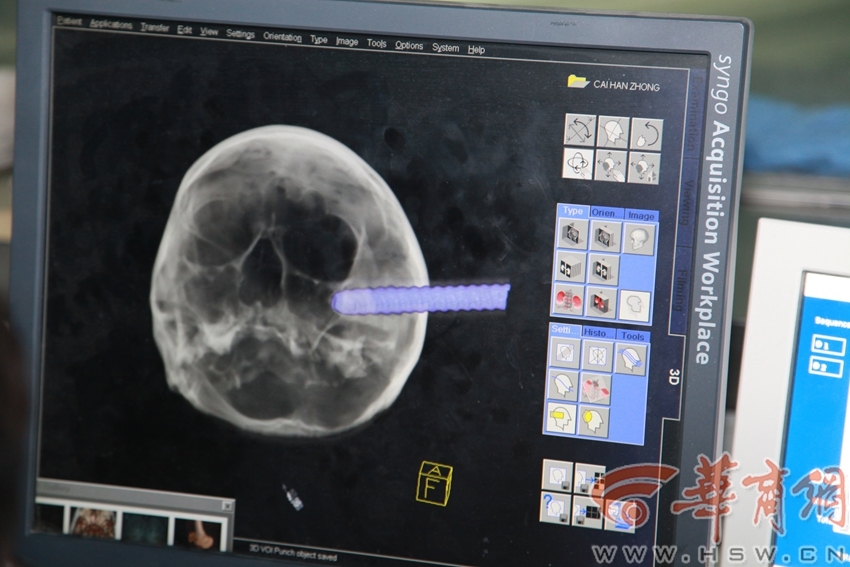Switch to the Orien tab

604,212
